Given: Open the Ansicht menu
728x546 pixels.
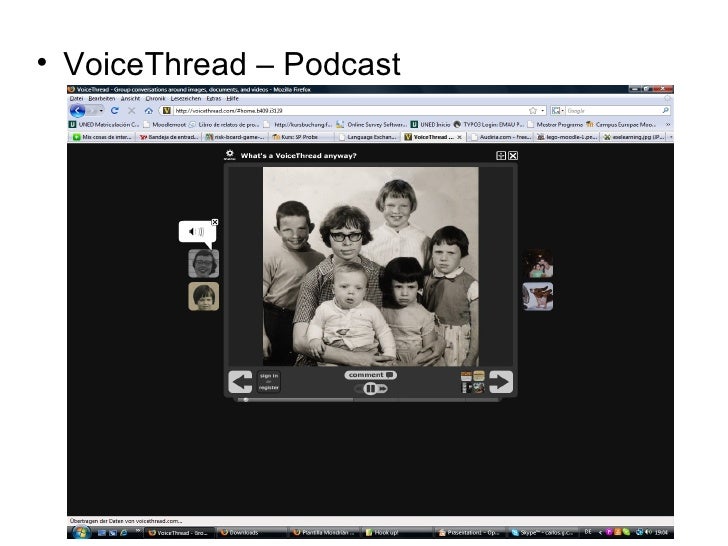Looking at the screenshot, I should [x=130, y=98].
